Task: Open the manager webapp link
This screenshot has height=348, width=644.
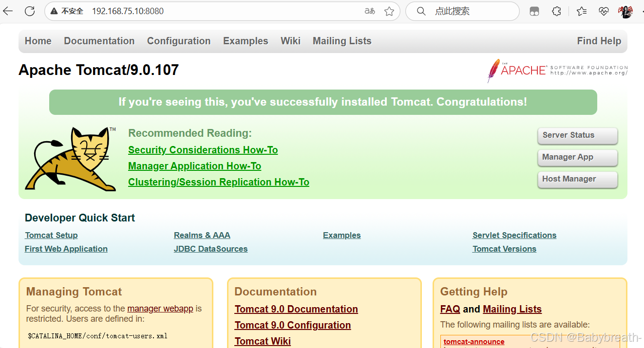Action: [x=160, y=309]
